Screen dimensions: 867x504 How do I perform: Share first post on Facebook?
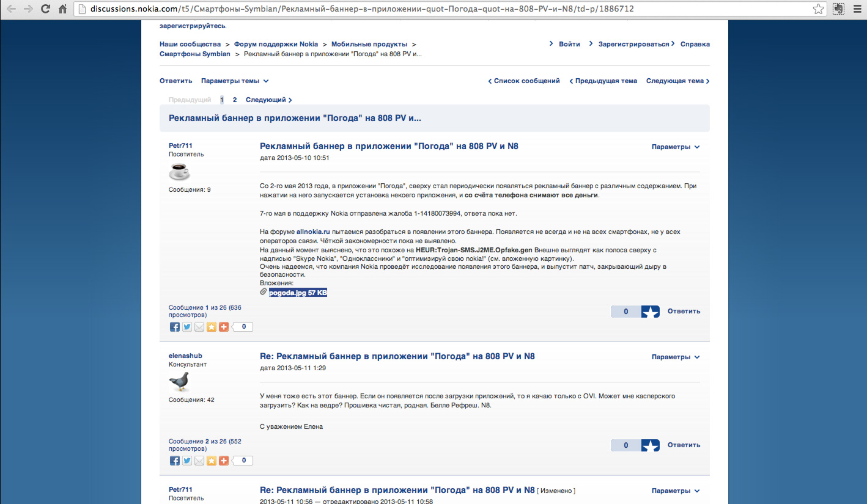point(175,327)
